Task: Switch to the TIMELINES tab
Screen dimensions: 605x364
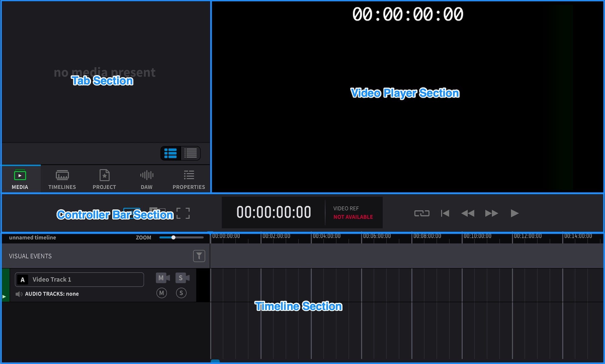Action: point(62,179)
